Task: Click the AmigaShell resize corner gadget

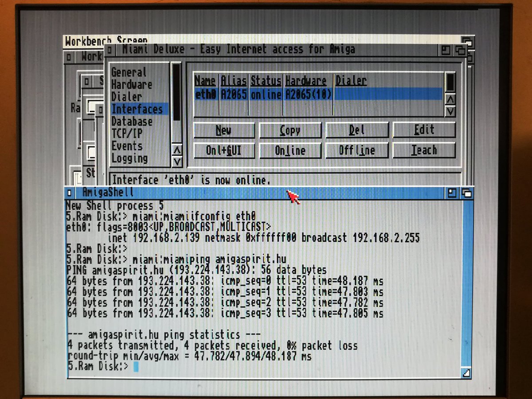Action: 466,373
